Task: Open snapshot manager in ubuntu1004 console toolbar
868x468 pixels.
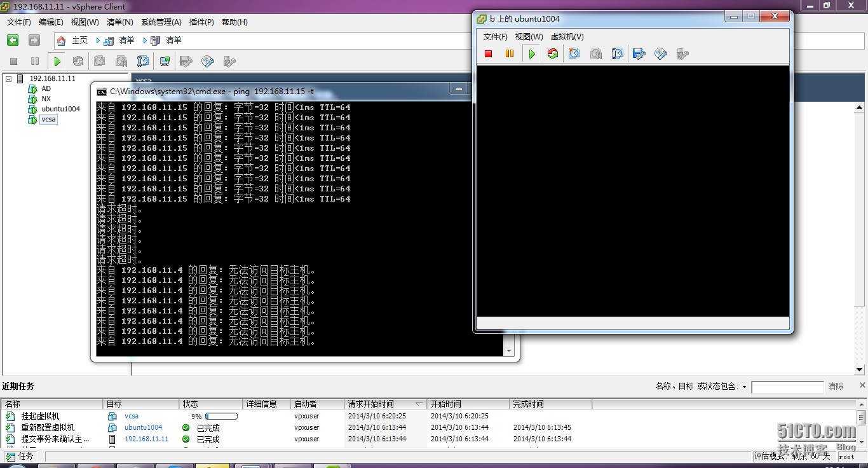Action: (x=618, y=53)
